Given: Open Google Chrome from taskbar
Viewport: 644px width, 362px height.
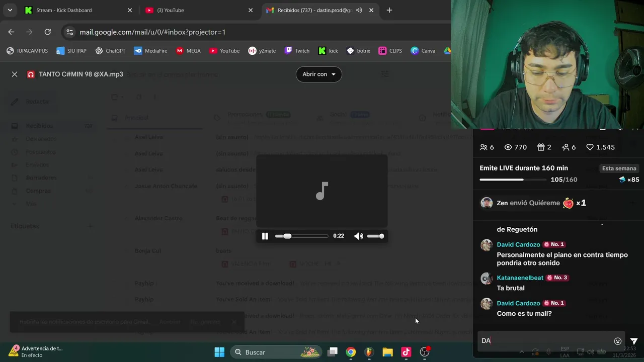Looking at the screenshot, I should tap(351, 352).
